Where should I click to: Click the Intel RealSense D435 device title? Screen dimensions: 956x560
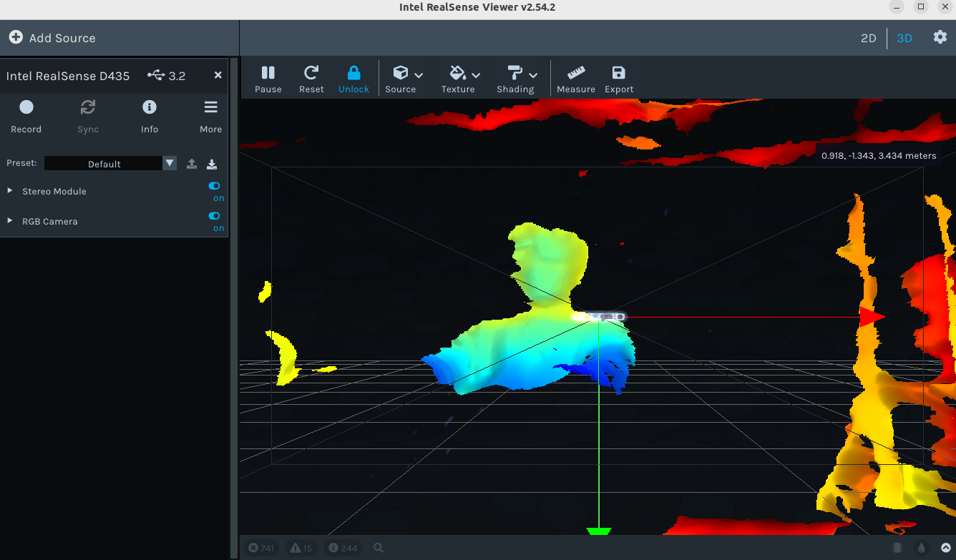[x=68, y=76]
